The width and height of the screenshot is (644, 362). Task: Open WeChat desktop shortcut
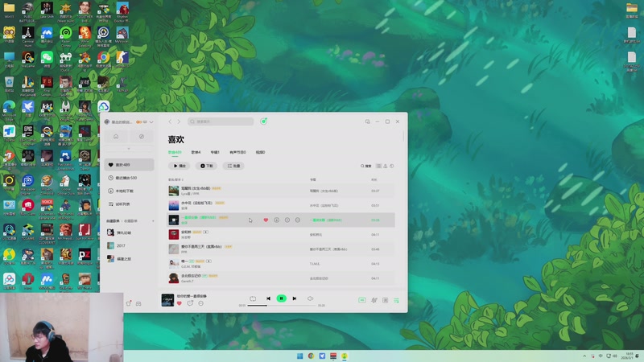click(x=47, y=59)
